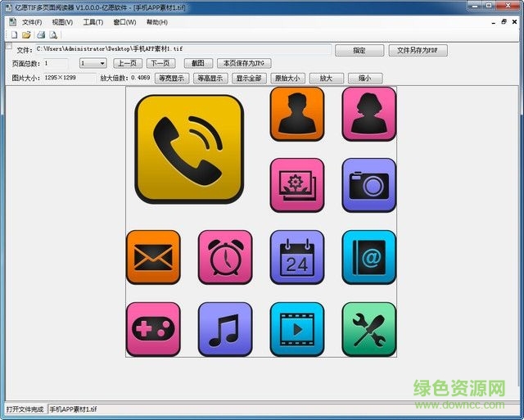Tick the small checkbox above 文件 label

click(x=9, y=46)
